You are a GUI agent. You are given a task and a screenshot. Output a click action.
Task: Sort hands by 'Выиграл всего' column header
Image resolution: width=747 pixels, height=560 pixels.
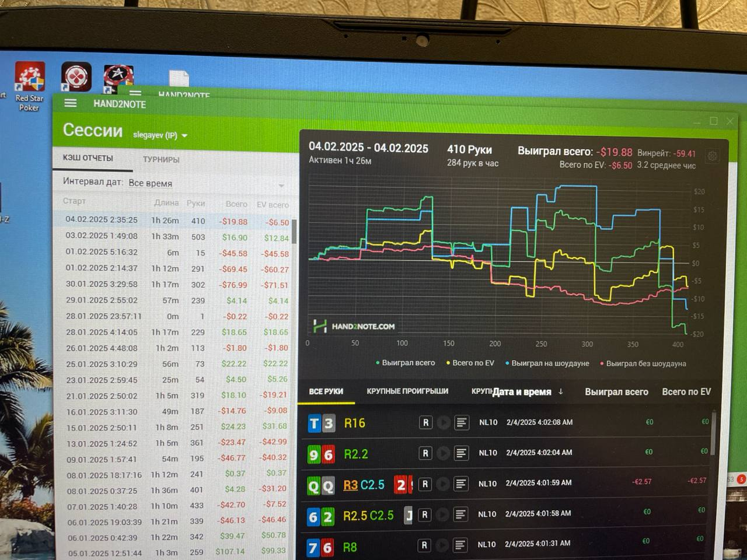point(616,392)
